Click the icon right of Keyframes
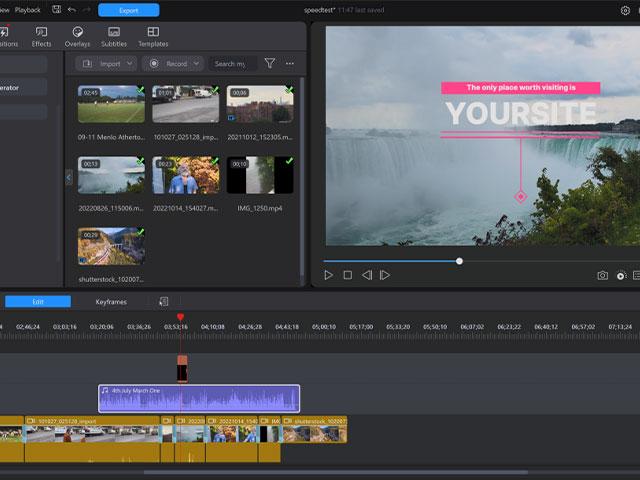The width and height of the screenshot is (640, 480). pyautogui.click(x=163, y=302)
